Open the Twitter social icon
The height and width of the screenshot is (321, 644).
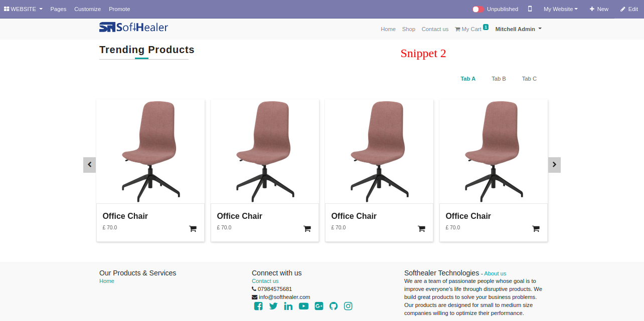coord(273,306)
